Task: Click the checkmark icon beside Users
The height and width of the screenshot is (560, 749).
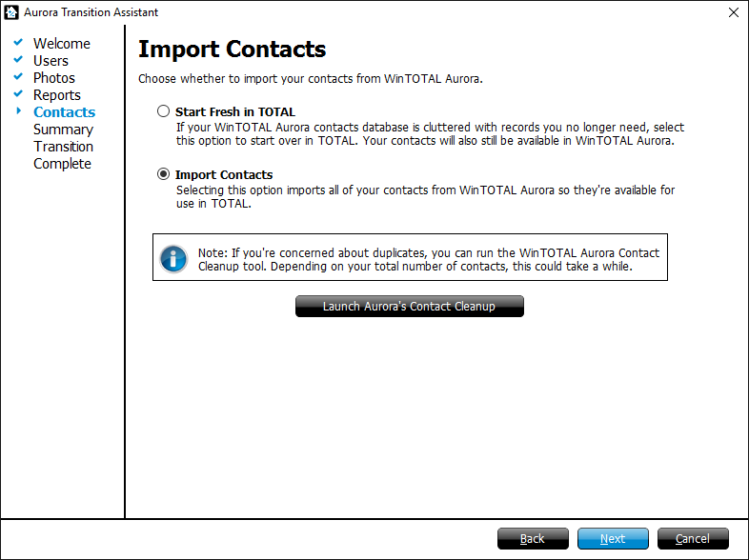Action: (x=18, y=60)
